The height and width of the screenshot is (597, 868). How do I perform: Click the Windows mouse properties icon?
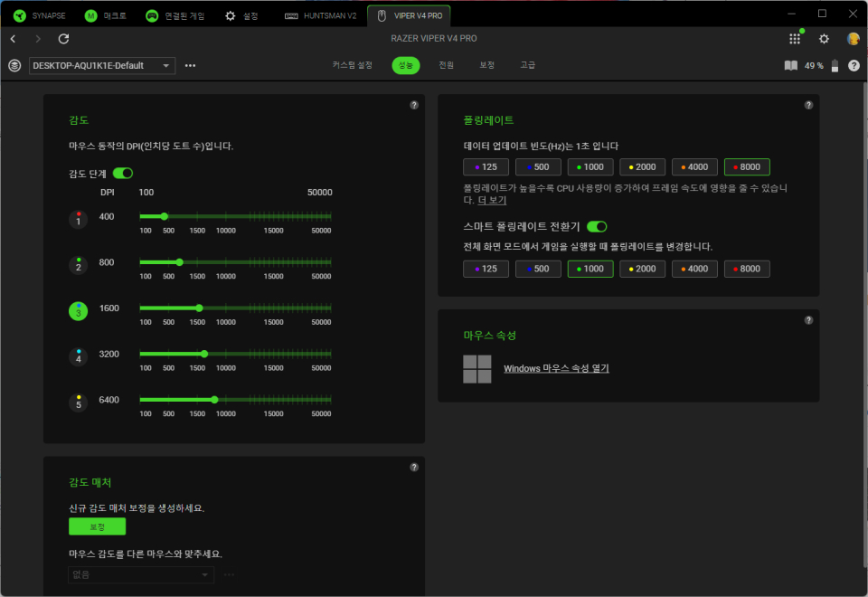477,369
